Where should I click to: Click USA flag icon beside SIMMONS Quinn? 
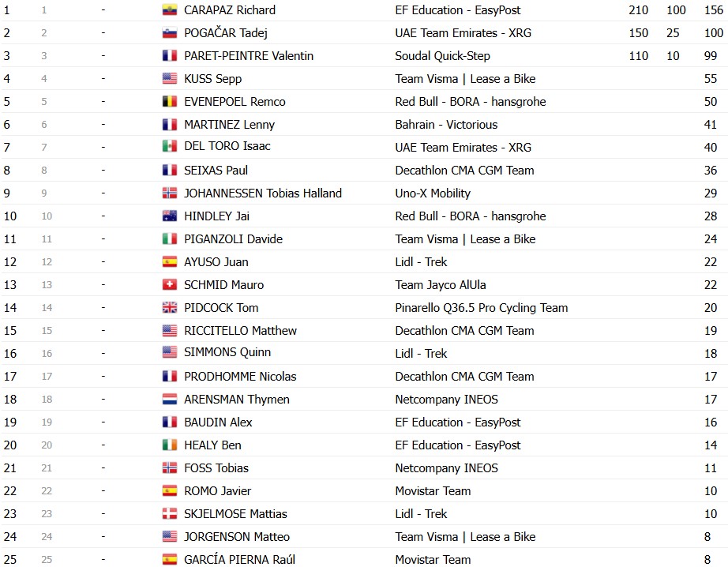point(170,352)
